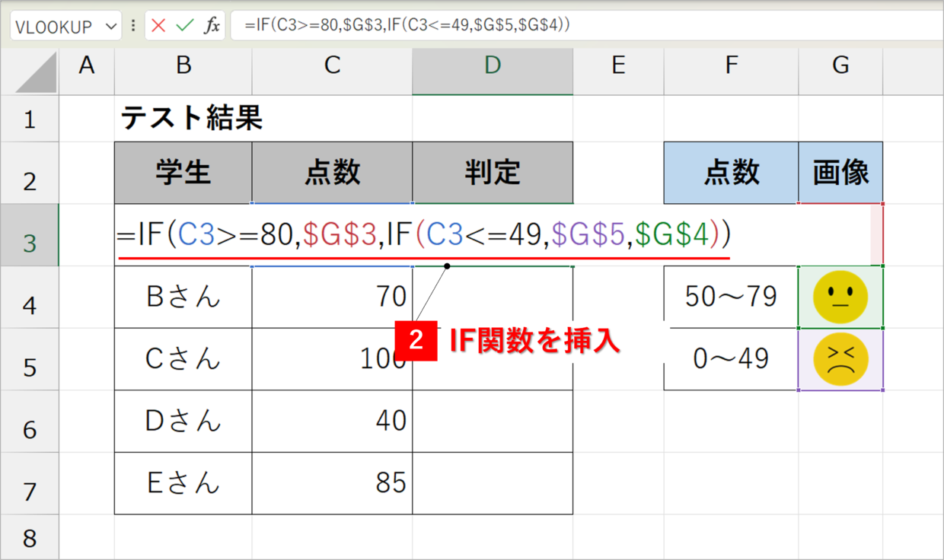This screenshot has height=560, width=944.
Task: Select the sad face image in G5
Action: pos(840,359)
